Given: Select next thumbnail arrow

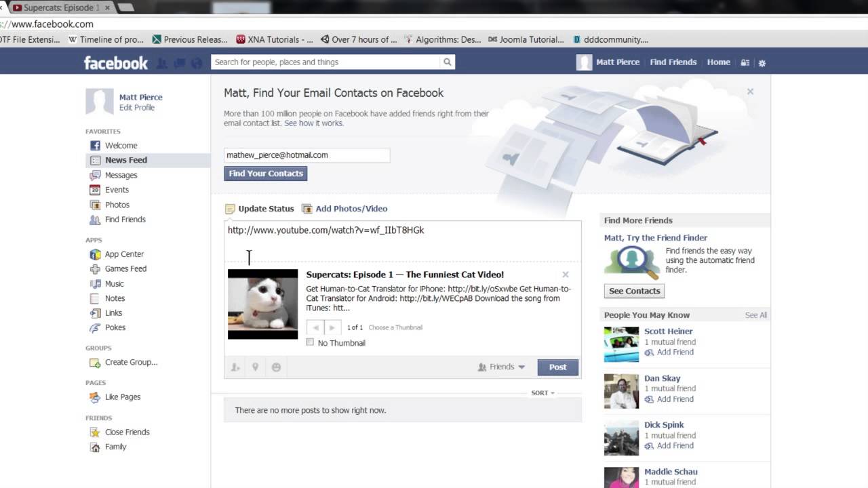Looking at the screenshot, I should point(332,327).
